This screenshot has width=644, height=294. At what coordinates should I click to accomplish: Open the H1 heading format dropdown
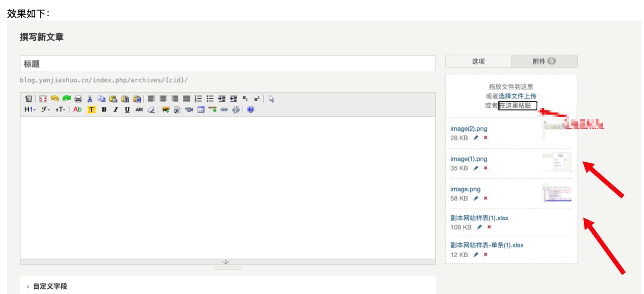[x=30, y=109]
